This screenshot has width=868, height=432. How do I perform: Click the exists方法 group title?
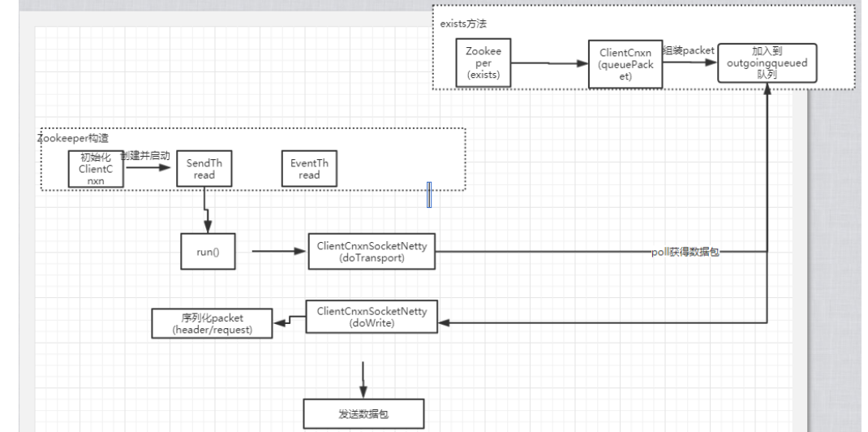click(x=463, y=24)
